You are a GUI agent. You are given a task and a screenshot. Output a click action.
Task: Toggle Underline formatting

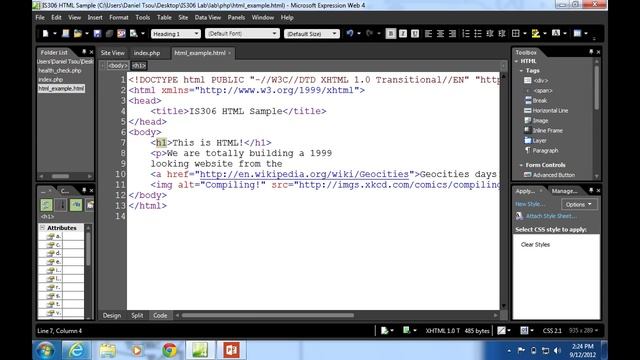415,33
